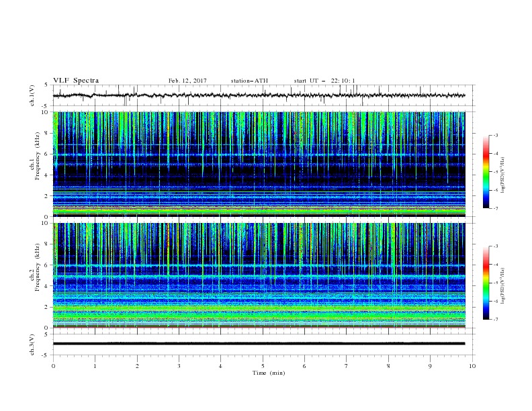532x411 pixels.
Task: Click the "-7" value on ch.1 colorbar
Action: tap(496, 208)
